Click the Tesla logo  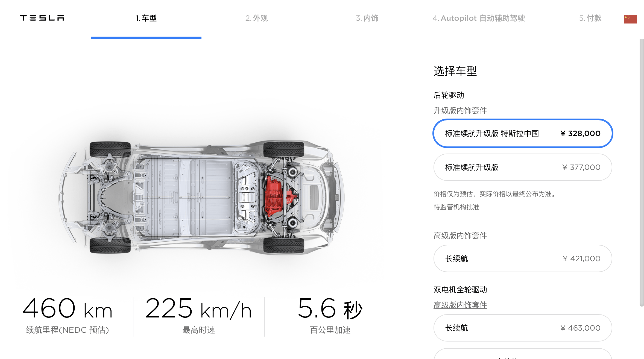point(42,18)
